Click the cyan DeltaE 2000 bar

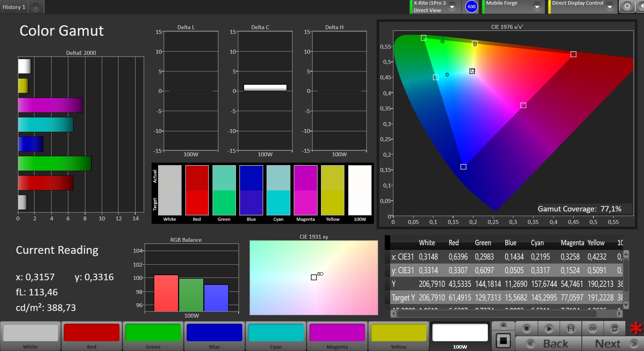tap(45, 124)
